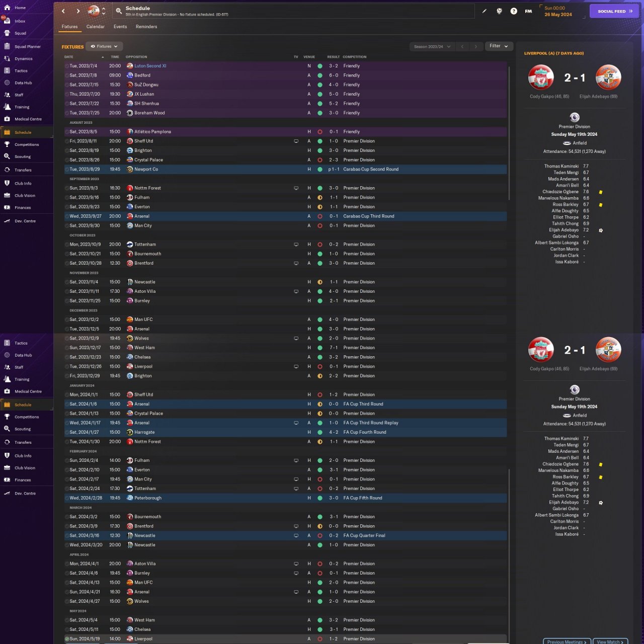This screenshot has width=644, height=644.
Task: Click the View Match button
Action: 610,641
